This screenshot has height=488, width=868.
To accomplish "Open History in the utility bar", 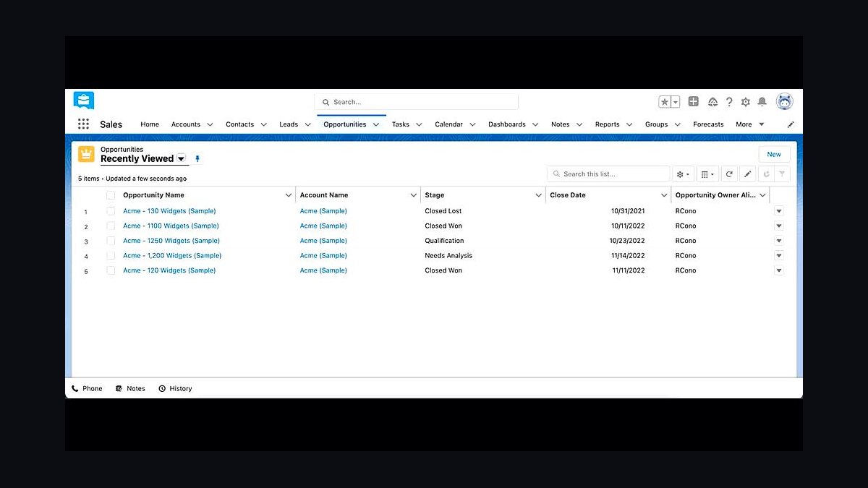I will [x=175, y=389].
